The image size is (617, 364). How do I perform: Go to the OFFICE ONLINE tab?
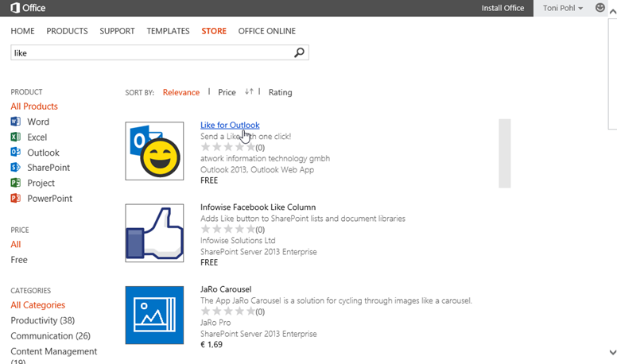[x=266, y=31]
